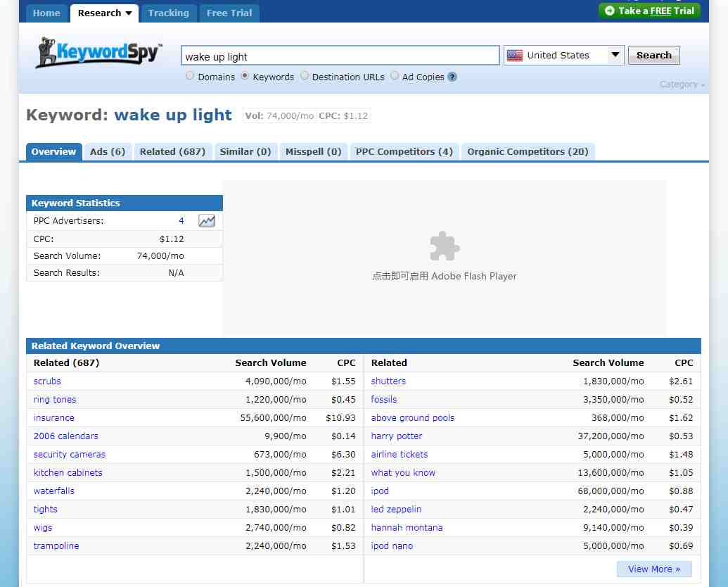728x587 pixels.
Task: Select the Keywords radio button
Action: click(245, 76)
